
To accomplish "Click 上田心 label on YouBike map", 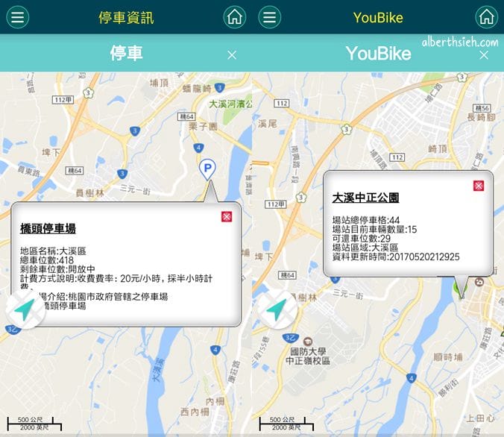I will [x=481, y=418].
